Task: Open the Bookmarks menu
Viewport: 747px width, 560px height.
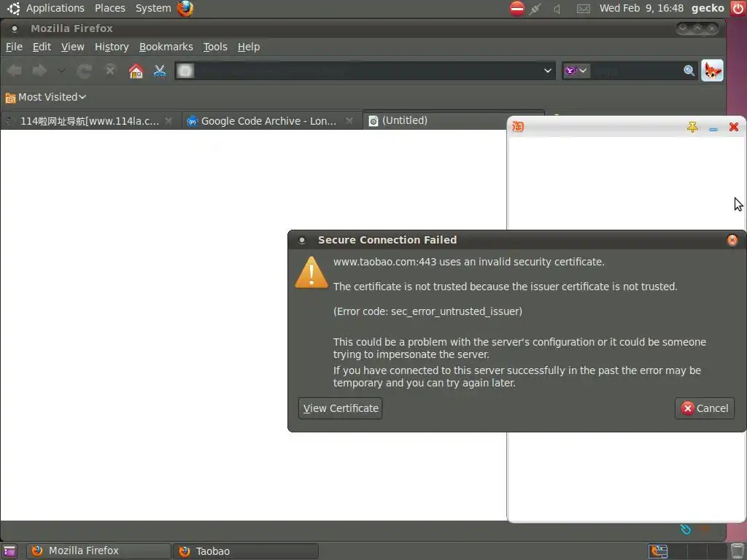Action: (166, 47)
